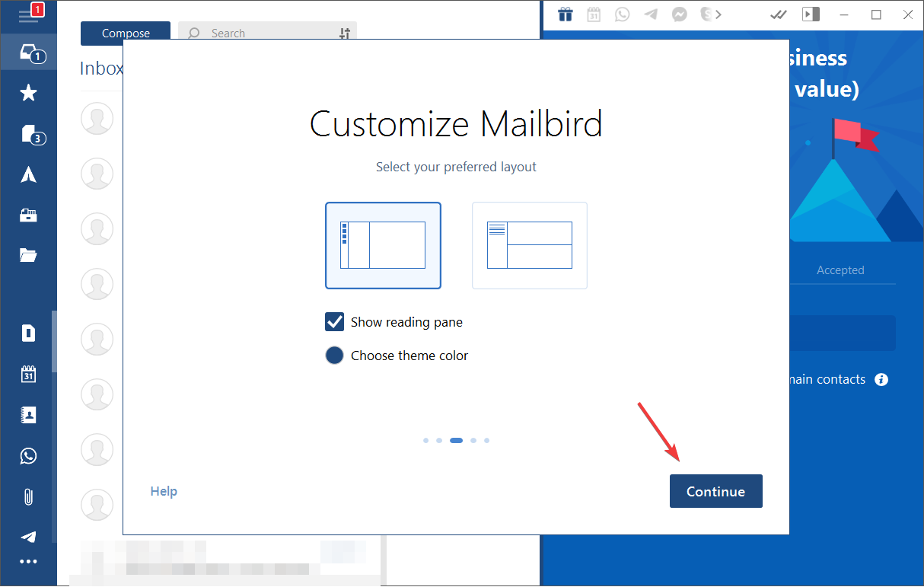924x587 pixels.
Task: Open WhatsApp from the left sidebar
Action: (28, 456)
